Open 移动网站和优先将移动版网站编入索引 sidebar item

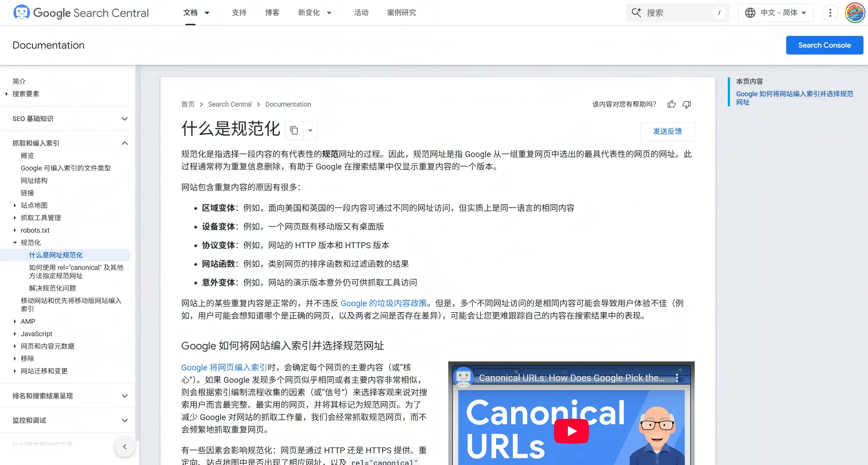coord(71,304)
